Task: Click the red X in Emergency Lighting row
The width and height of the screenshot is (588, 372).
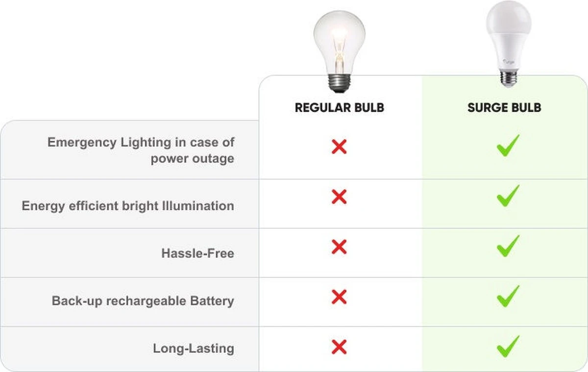Action: pyautogui.click(x=339, y=146)
